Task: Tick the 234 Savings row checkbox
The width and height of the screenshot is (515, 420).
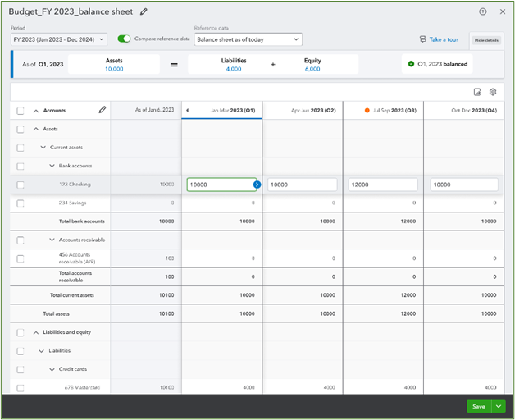Action: point(21,203)
